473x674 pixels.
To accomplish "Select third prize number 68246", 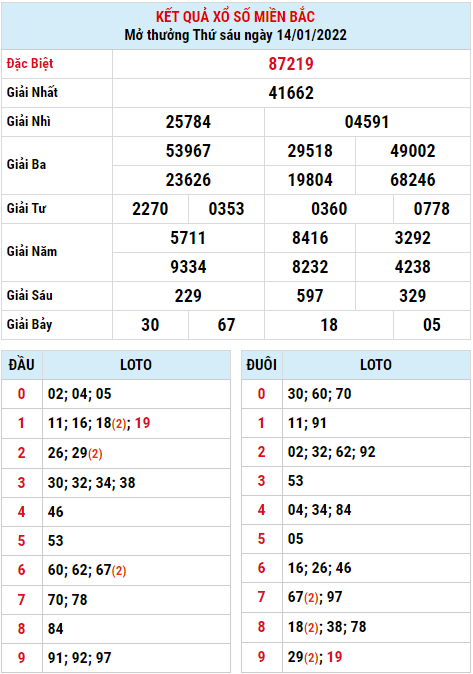I will (x=413, y=180).
